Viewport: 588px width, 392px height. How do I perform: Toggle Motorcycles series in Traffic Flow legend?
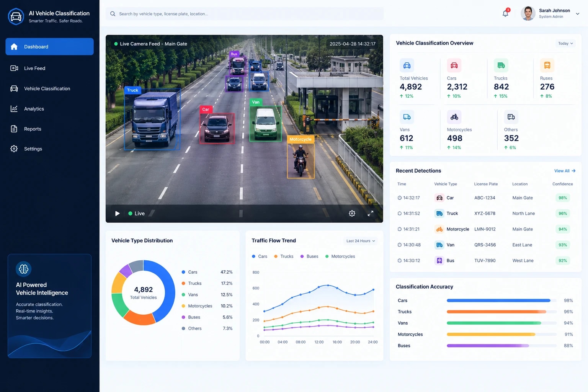(x=340, y=256)
